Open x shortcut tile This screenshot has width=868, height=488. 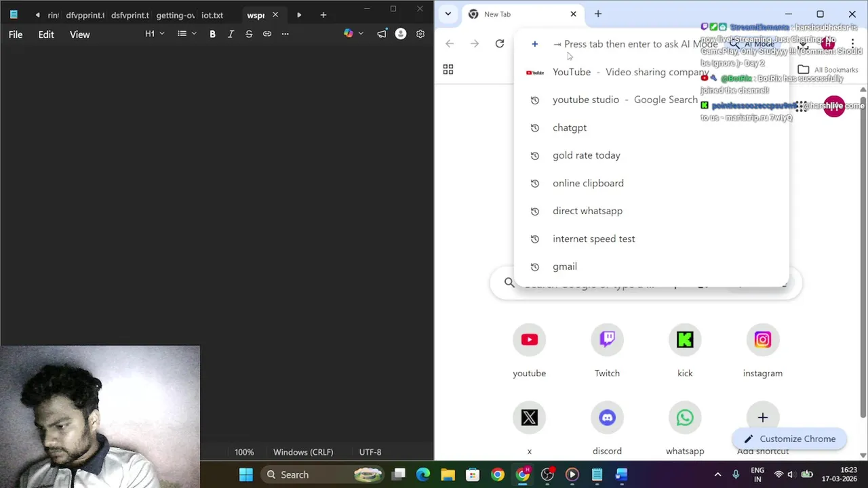[x=530, y=428]
